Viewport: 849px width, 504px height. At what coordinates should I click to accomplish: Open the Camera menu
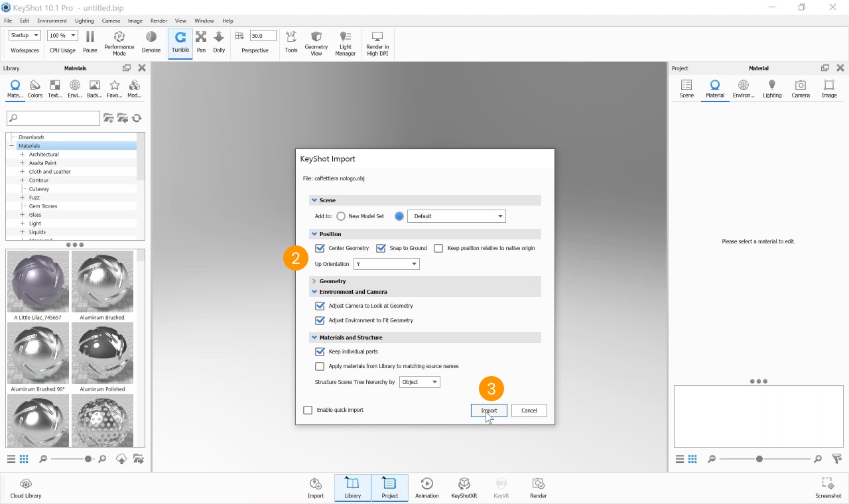tap(111, 20)
